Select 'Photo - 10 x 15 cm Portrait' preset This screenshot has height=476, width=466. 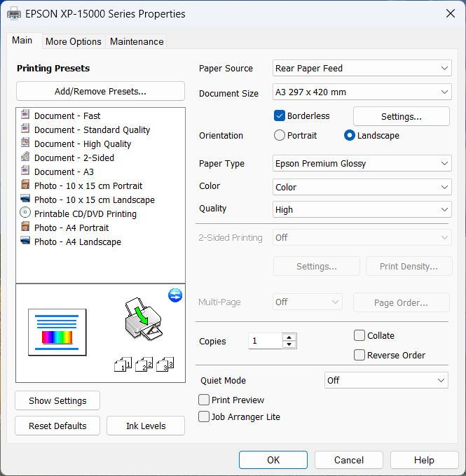click(88, 185)
